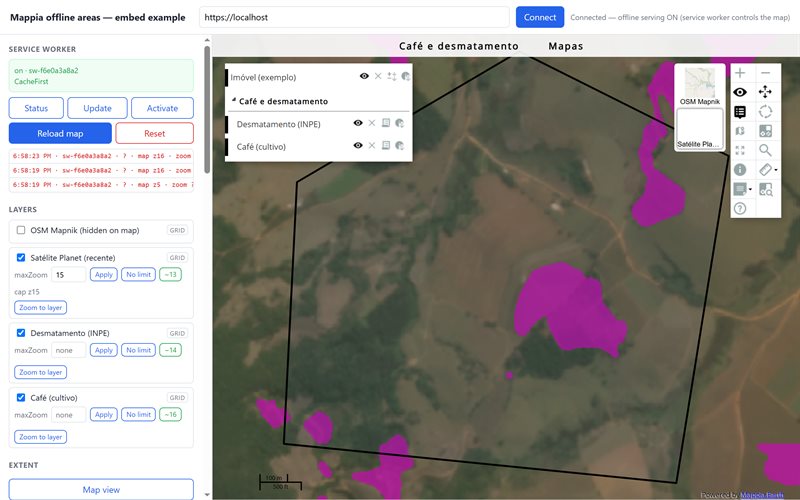Click the globe icon for Imóvel (exemplo)
This screenshot has height=500, width=800.
406,76
